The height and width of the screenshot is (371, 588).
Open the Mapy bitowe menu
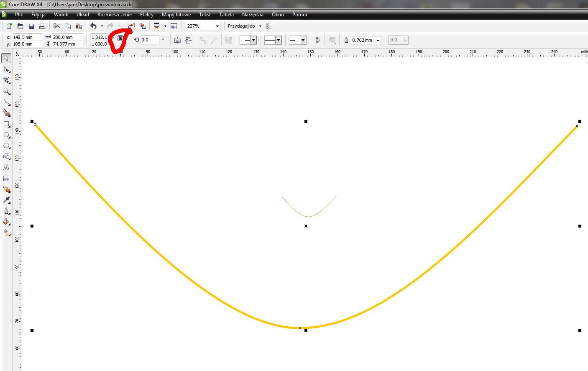[x=176, y=15]
